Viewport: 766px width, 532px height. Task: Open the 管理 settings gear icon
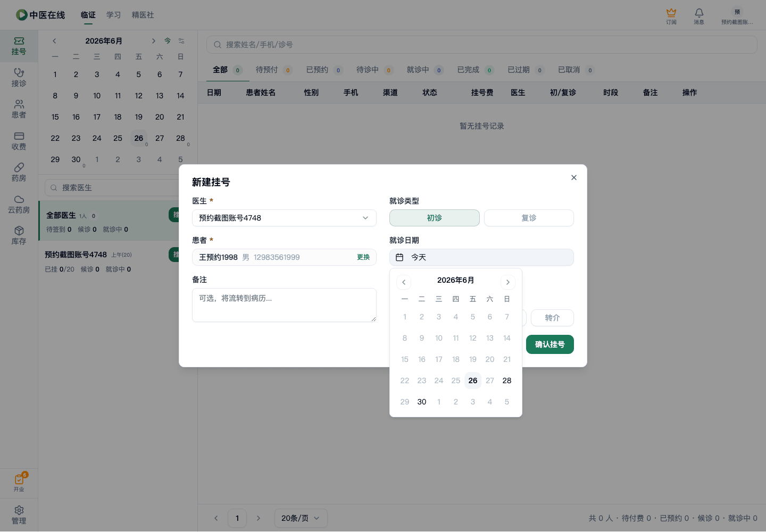click(19, 515)
